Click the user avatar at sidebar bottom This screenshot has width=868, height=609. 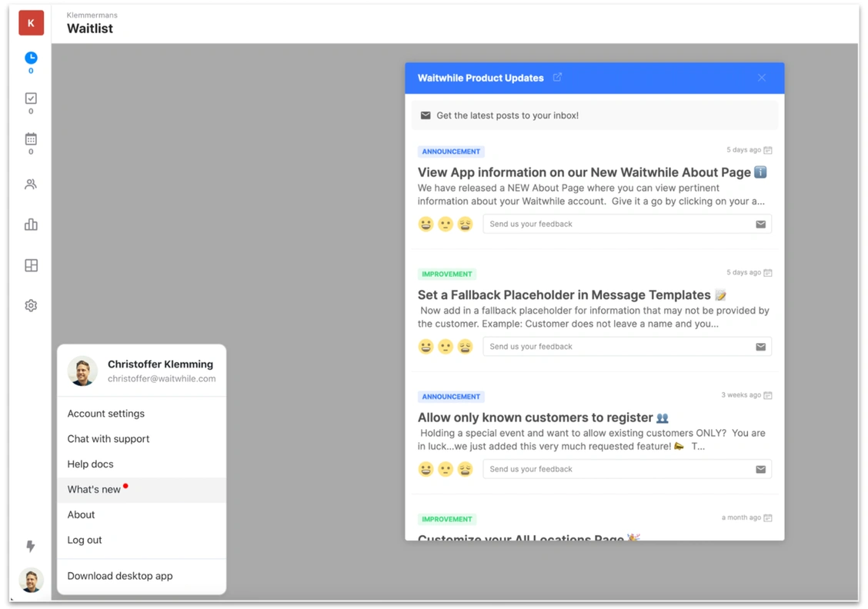point(31,581)
